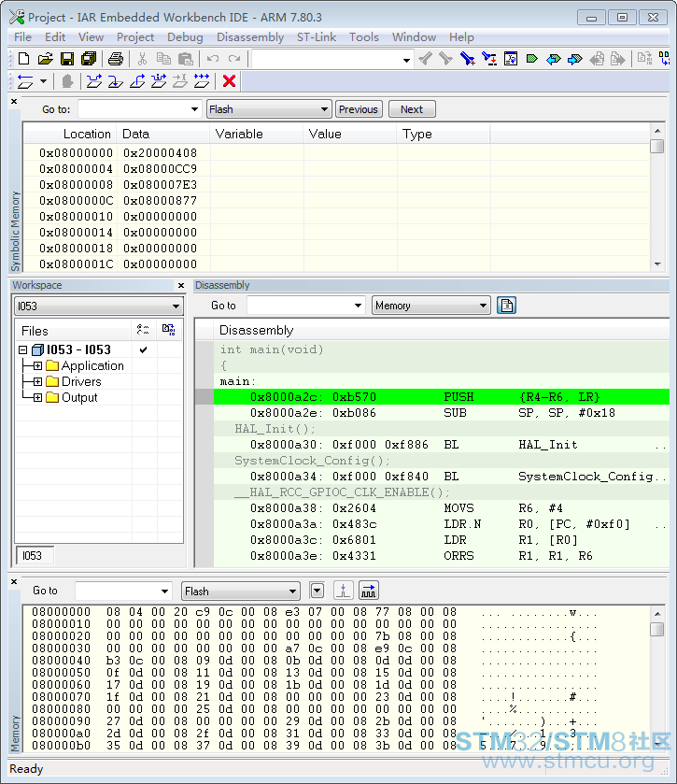
Task: Open Disassembly Go to dropdown
Action: 358,305
